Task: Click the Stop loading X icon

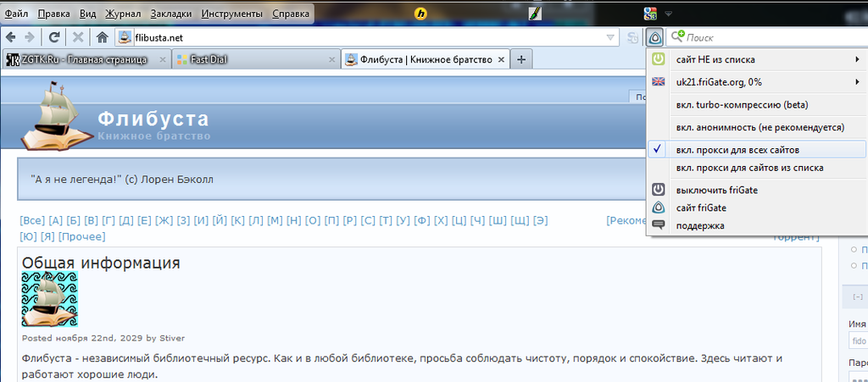Action: click(x=78, y=37)
